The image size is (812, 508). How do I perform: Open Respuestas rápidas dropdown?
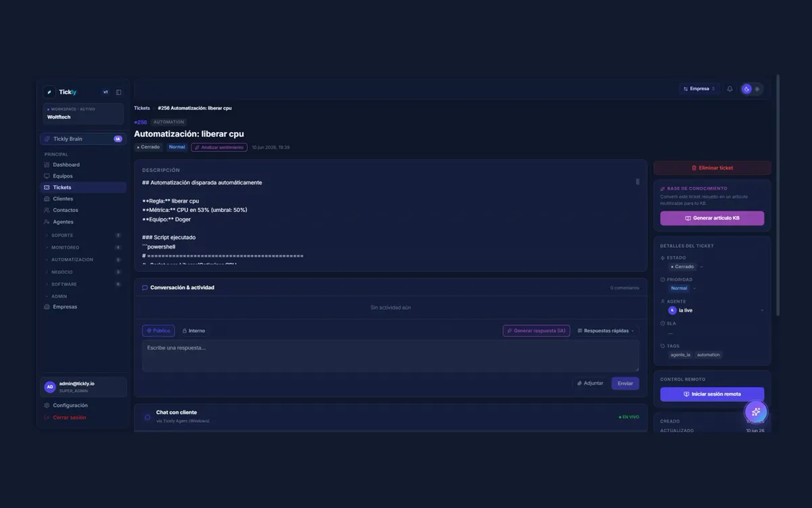pyautogui.click(x=606, y=331)
